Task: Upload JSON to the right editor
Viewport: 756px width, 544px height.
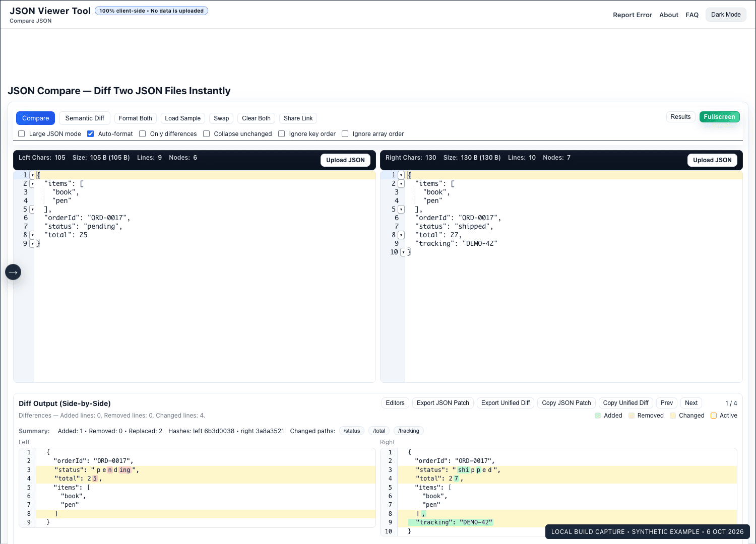Action: [712, 160]
